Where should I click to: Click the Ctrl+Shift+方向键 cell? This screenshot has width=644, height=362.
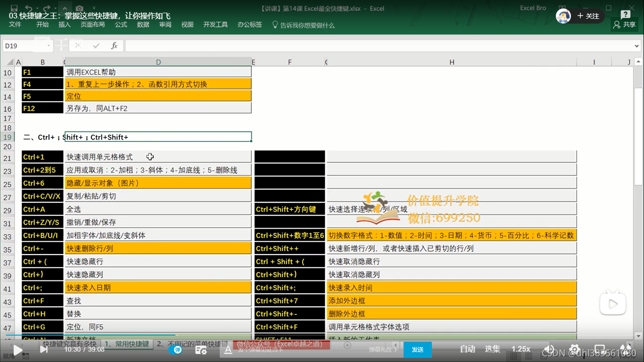(x=289, y=209)
